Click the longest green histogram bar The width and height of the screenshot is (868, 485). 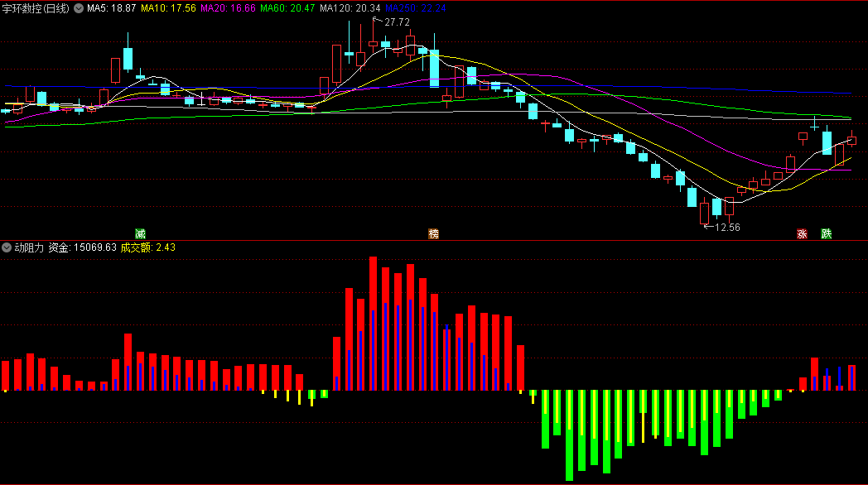(570, 435)
